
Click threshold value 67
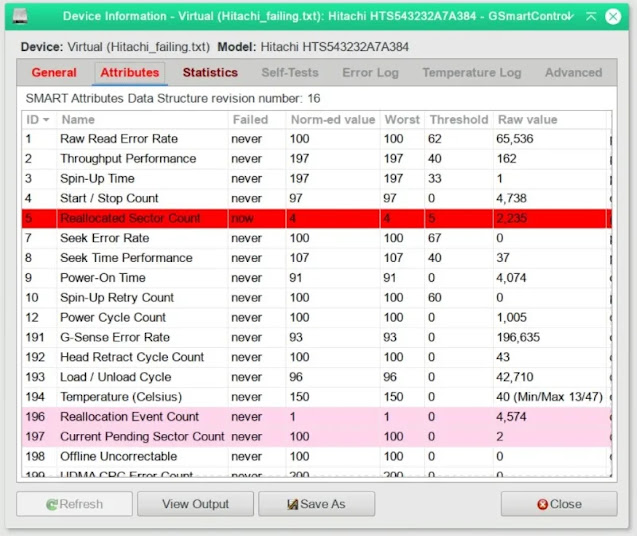pos(434,238)
